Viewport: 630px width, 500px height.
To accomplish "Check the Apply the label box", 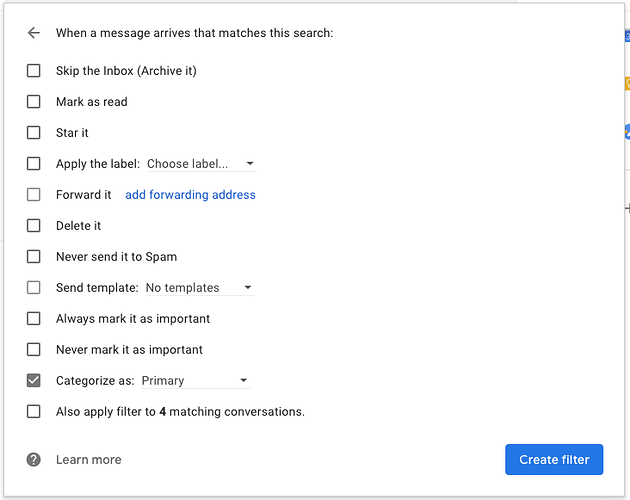I will coord(34,164).
